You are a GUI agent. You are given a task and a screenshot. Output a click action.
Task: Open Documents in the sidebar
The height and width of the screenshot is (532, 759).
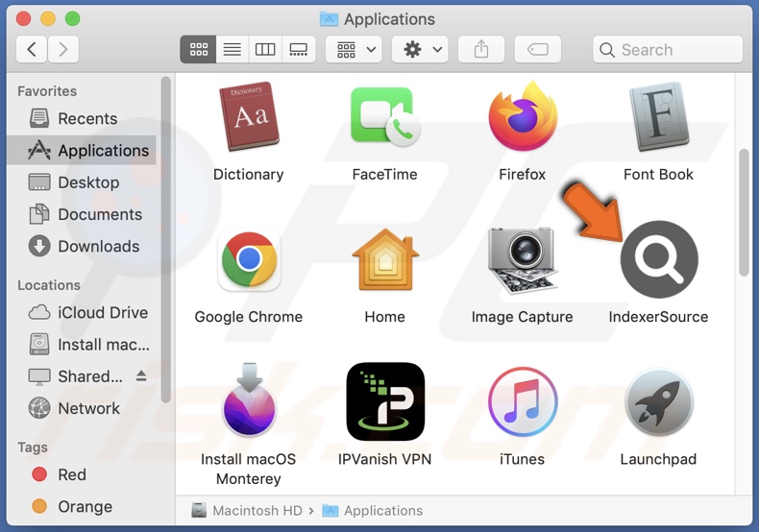click(82, 214)
